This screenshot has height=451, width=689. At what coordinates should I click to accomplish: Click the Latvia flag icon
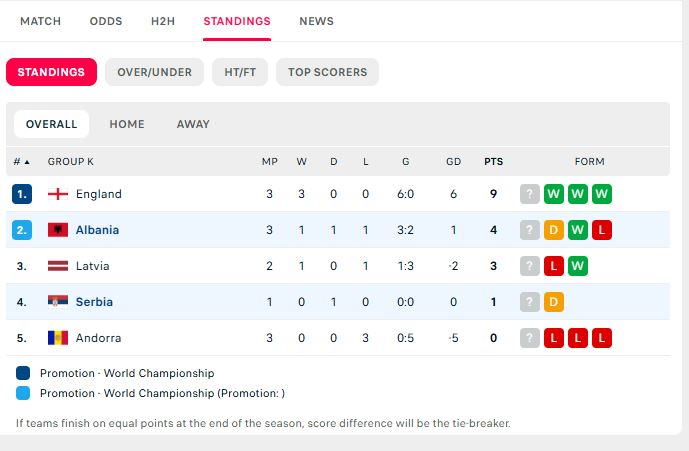tap(58, 266)
